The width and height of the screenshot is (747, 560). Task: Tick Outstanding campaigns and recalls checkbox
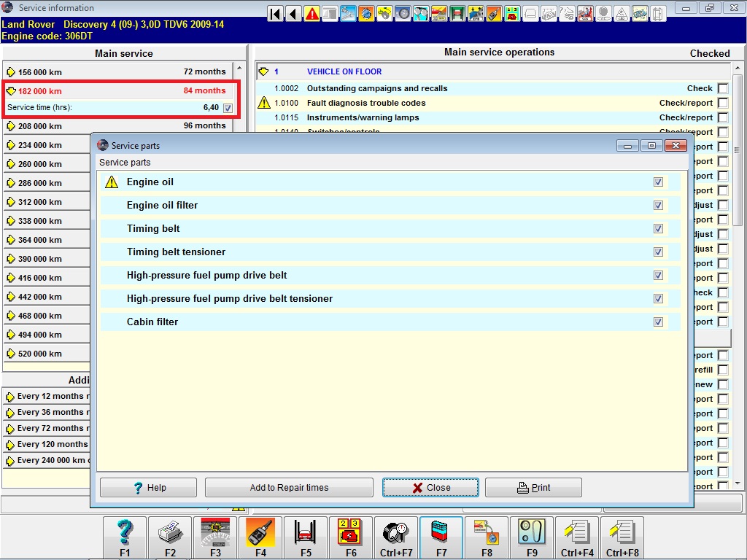pos(722,88)
